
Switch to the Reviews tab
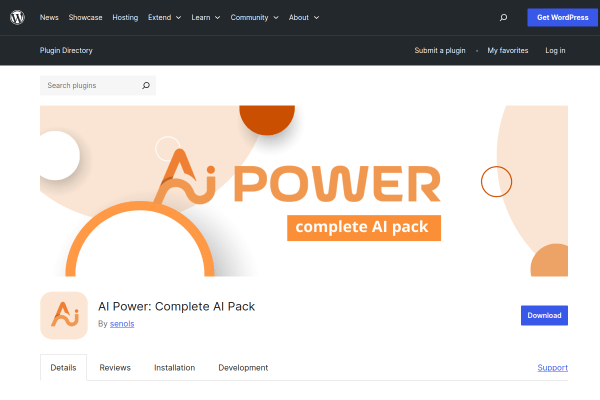coord(115,367)
